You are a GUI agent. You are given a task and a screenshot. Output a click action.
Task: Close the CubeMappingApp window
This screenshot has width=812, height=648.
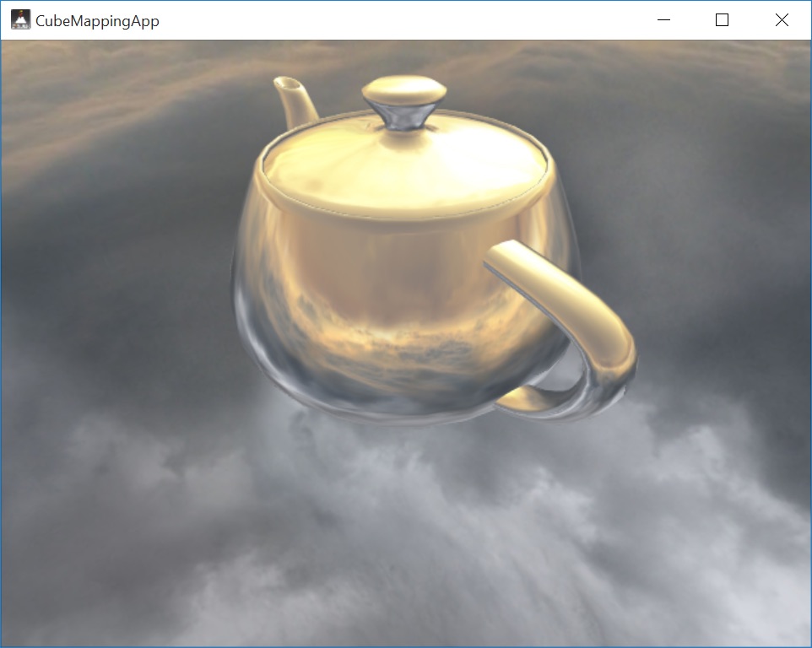781,19
